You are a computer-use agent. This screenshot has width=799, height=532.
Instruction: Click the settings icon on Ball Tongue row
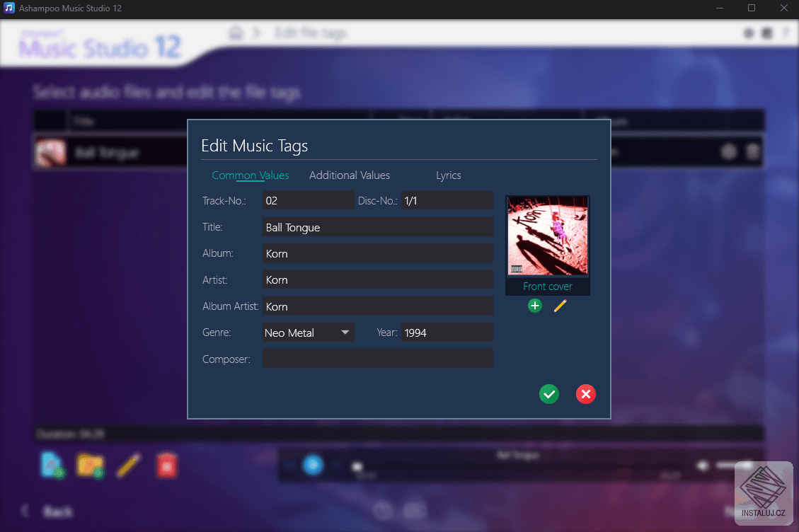pos(729,151)
